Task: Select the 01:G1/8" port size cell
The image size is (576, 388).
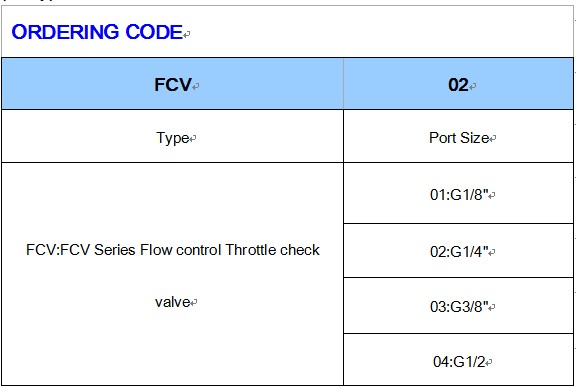Action: coord(458,193)
